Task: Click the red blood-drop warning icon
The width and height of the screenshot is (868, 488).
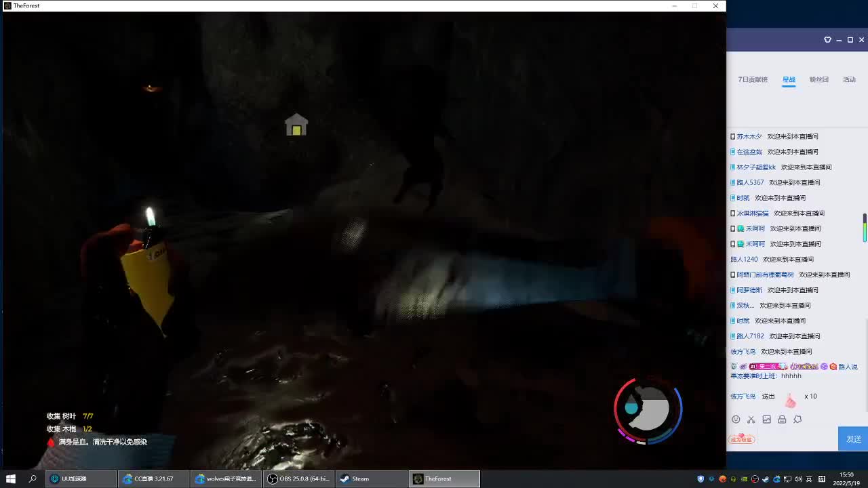Action: pos(50,442)
